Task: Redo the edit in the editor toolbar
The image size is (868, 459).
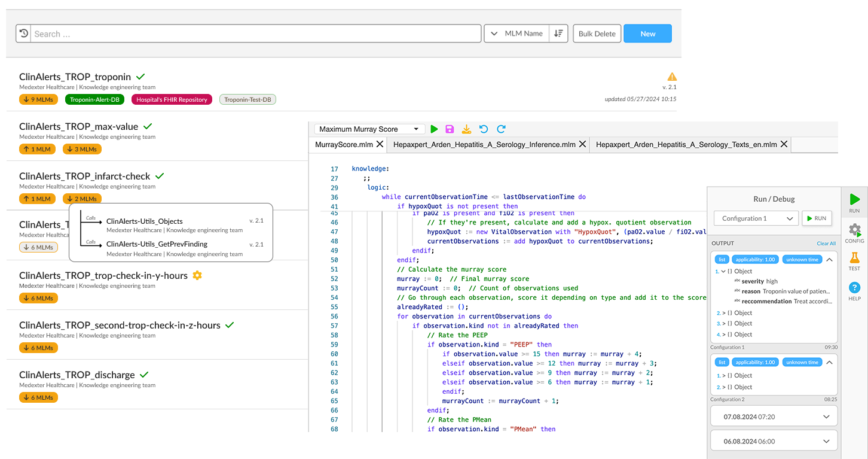Action: tap(501, 129)
